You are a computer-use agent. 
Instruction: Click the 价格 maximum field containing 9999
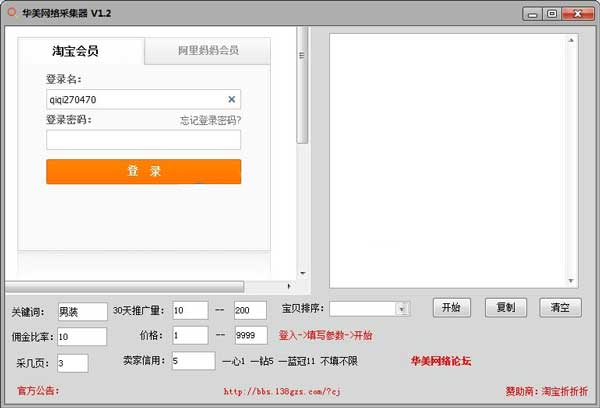251,335
